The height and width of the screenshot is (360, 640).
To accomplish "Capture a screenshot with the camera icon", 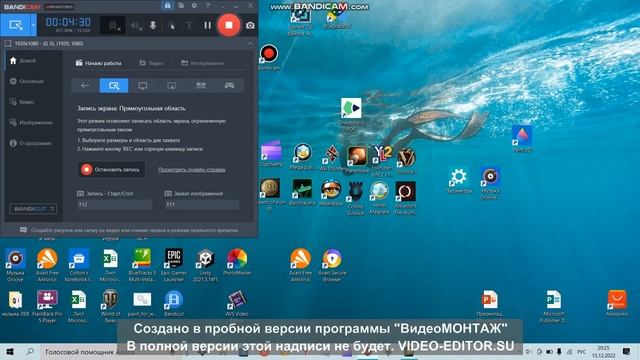I will coord(250,25).
